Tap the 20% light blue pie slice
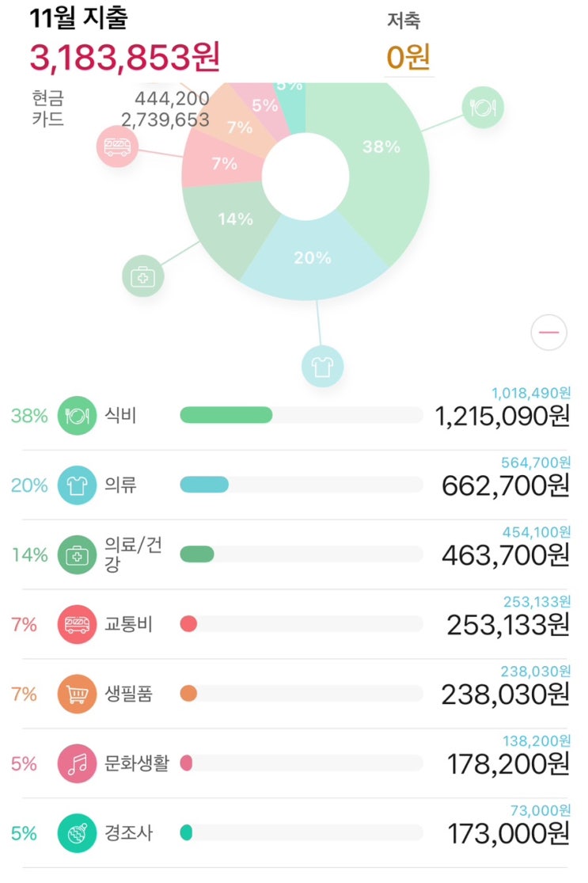Image resolution: width=588 pixels, height=883 pixels. point(313,258)
